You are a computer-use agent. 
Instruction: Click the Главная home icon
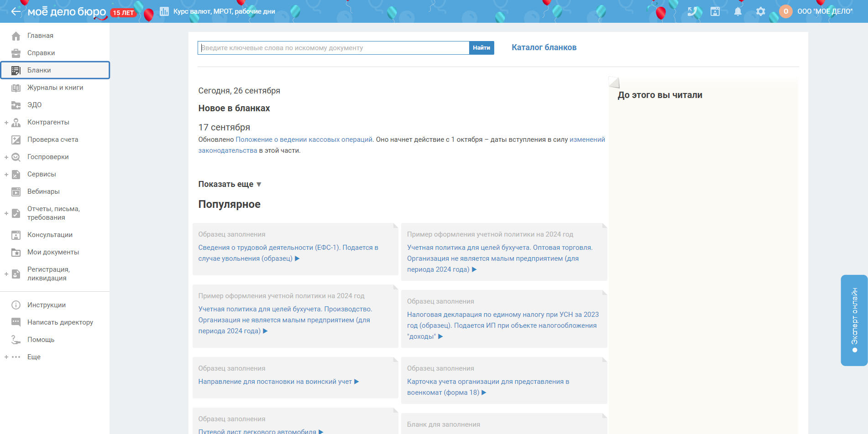tap(16, 36)
